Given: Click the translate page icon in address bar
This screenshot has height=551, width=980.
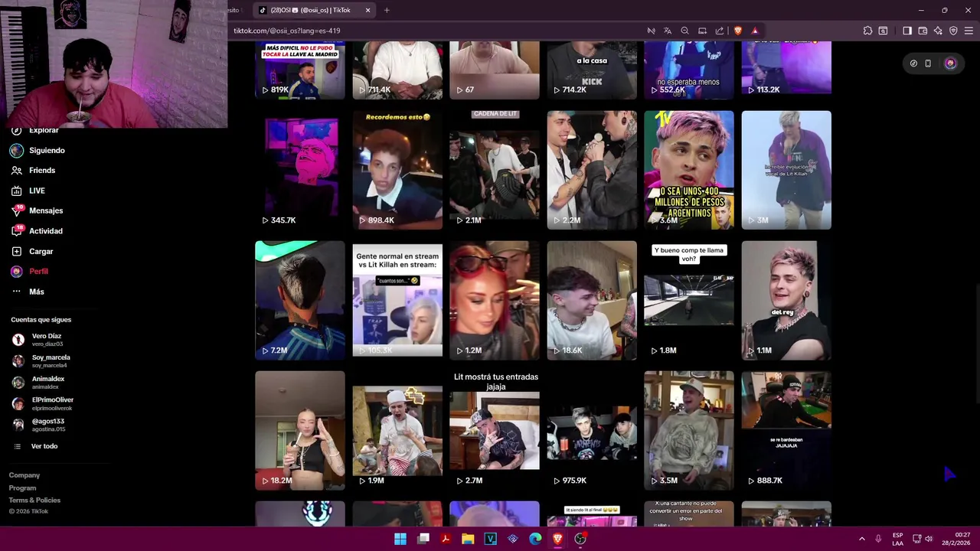Looking at the screenshot, I should click(668, 31).
